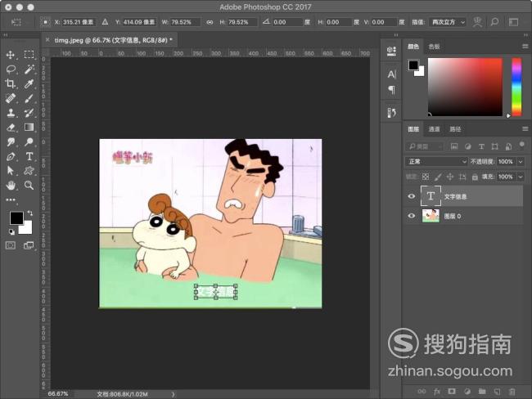Open the blend mode 正常 dropdown
Viewport: 532px width, 399px height.
436,162
